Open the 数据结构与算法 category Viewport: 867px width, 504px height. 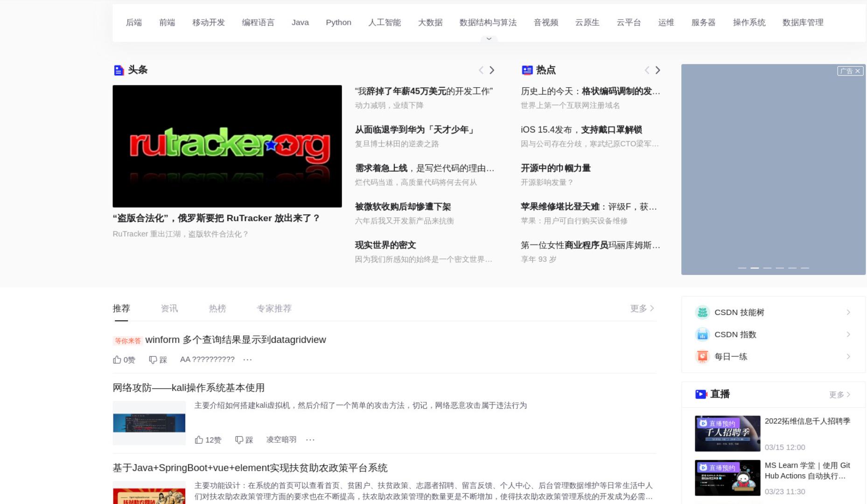click(488, 22)
